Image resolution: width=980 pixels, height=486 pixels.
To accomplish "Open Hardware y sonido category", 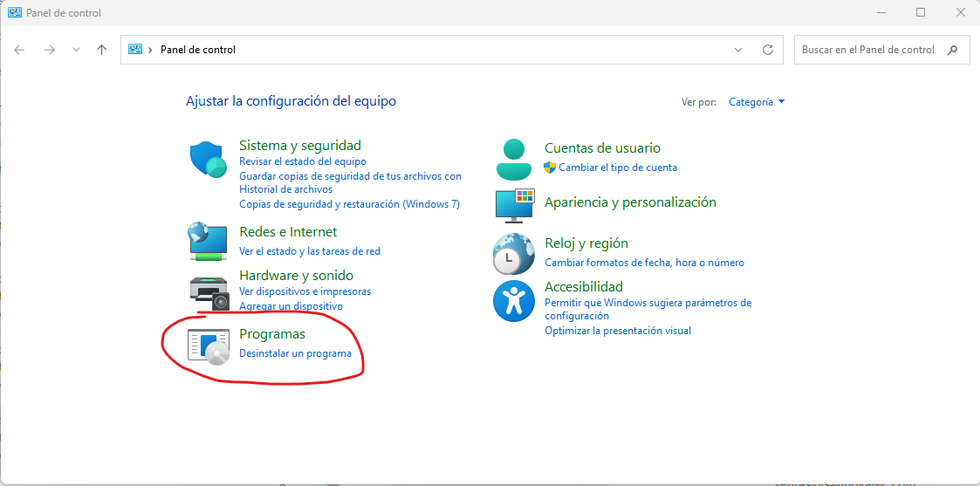I will point(296,276).
